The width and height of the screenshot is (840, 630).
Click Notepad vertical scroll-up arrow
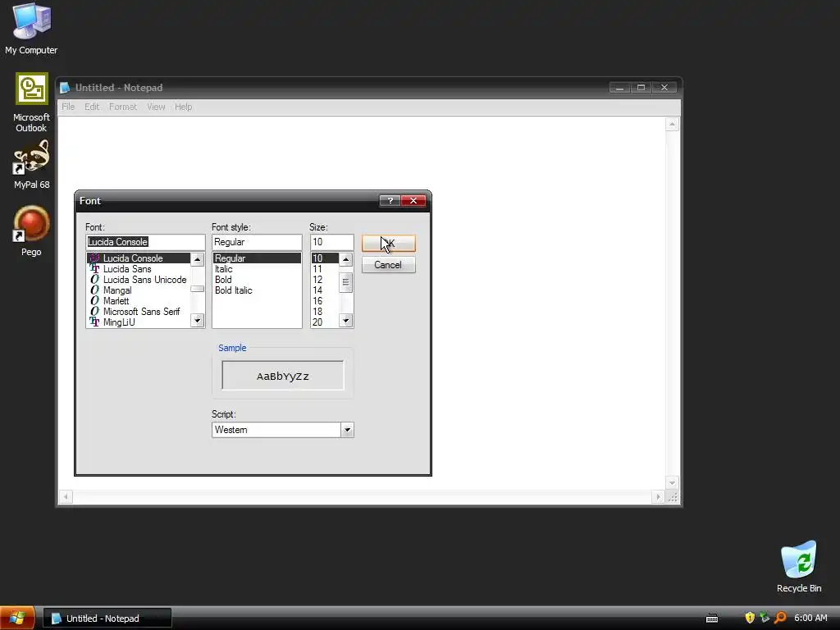[x=673, y=125]
